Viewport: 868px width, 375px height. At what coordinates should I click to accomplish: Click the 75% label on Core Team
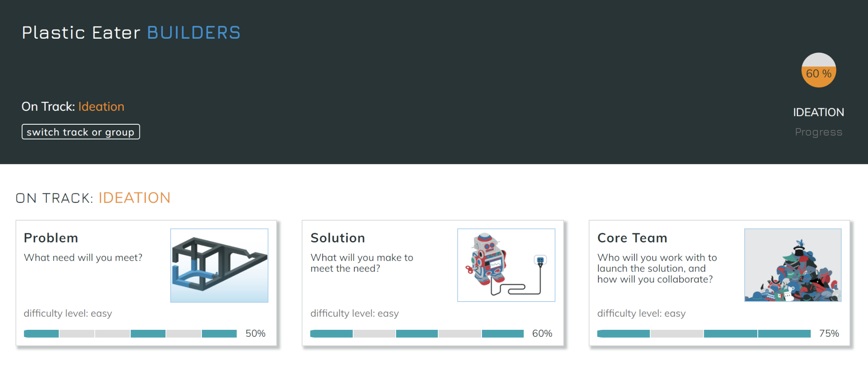coord(829,334)
